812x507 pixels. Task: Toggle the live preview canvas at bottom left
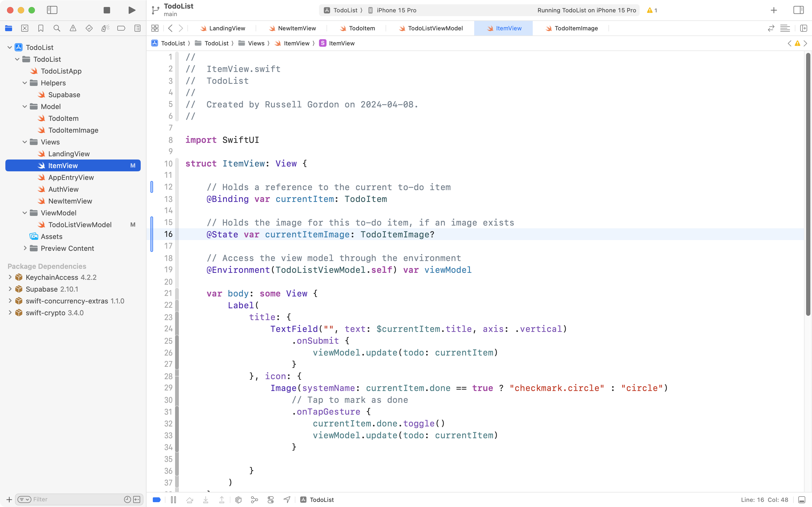(x=156, y=499)
